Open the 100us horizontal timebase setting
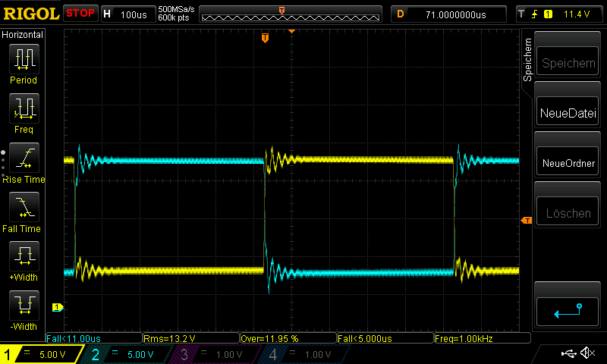607x364 pixels. pyautogui.click(x=127, y=14)
